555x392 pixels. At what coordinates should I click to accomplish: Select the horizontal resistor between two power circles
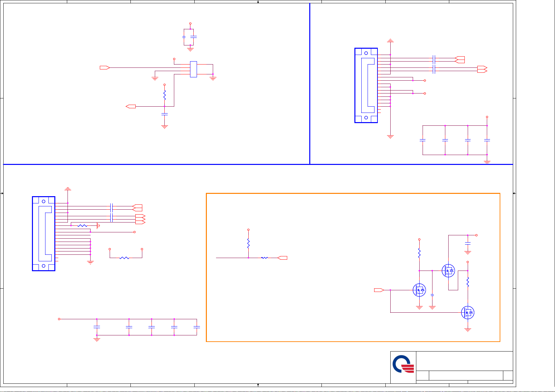coord(124,258)
